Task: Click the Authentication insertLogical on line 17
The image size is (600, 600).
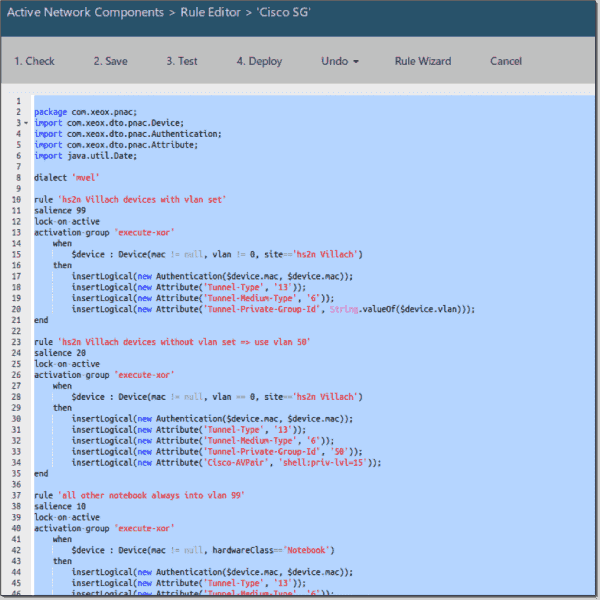Action: tap(212, 276)
